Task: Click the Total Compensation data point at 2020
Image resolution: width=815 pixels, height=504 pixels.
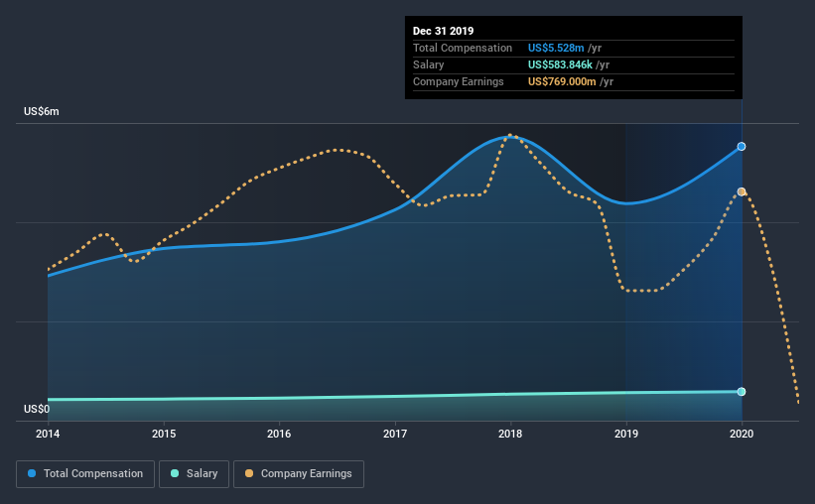Action: click(x=742, y=147)
